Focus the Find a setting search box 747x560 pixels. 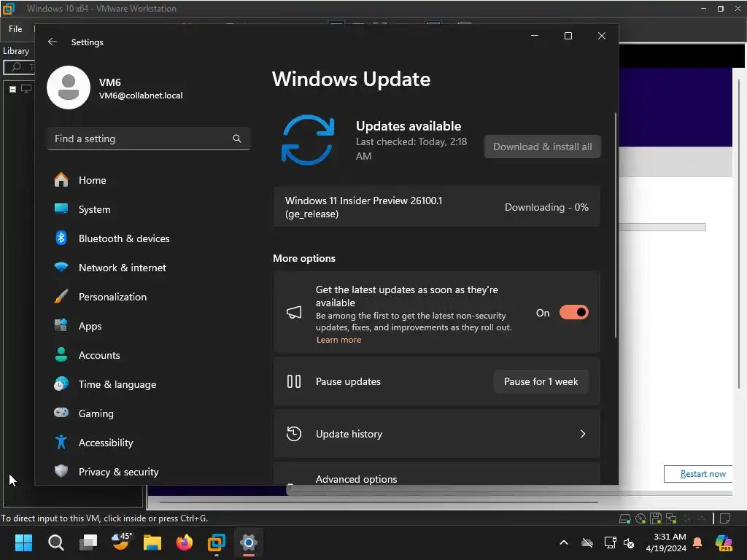[x=149, y=139]
